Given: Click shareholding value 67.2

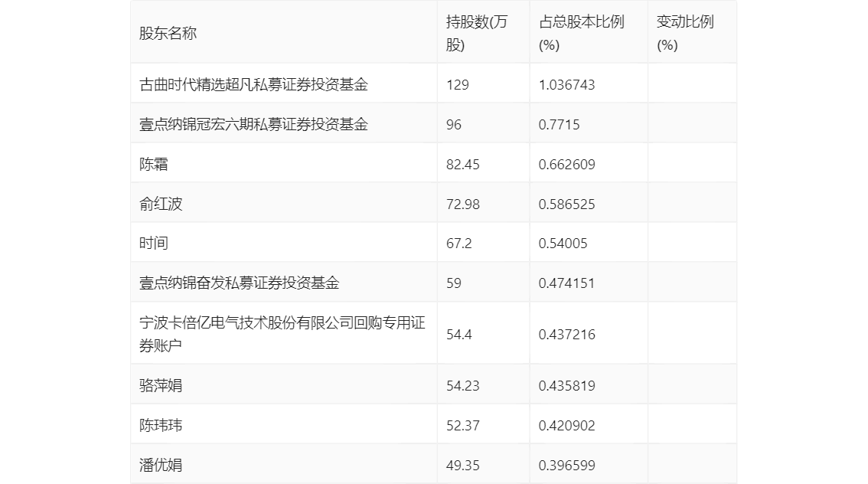Looking at the screenshot, I should pos(459,243).
